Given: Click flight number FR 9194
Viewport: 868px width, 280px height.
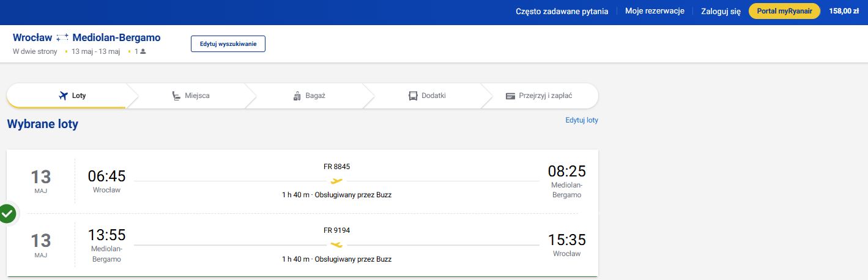Looking at the screenshot, I should coord(336,230).
